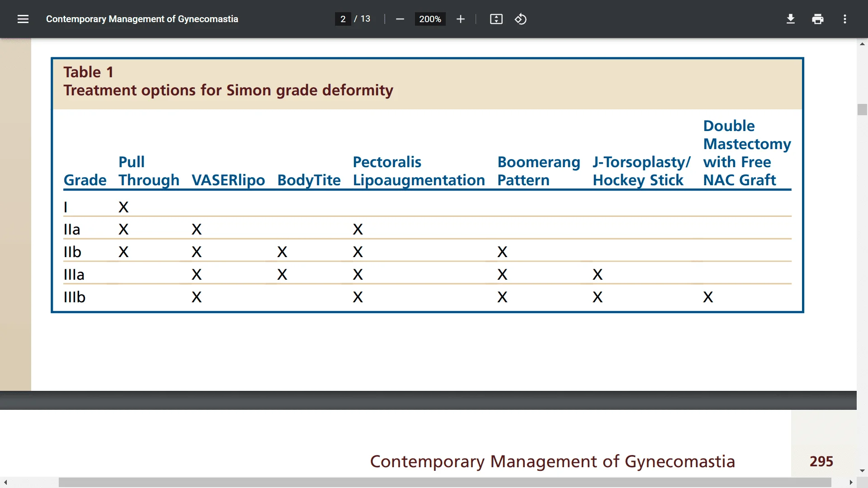
Task: Click the vertical scrollbar thumb
Action: click(862, 110)
